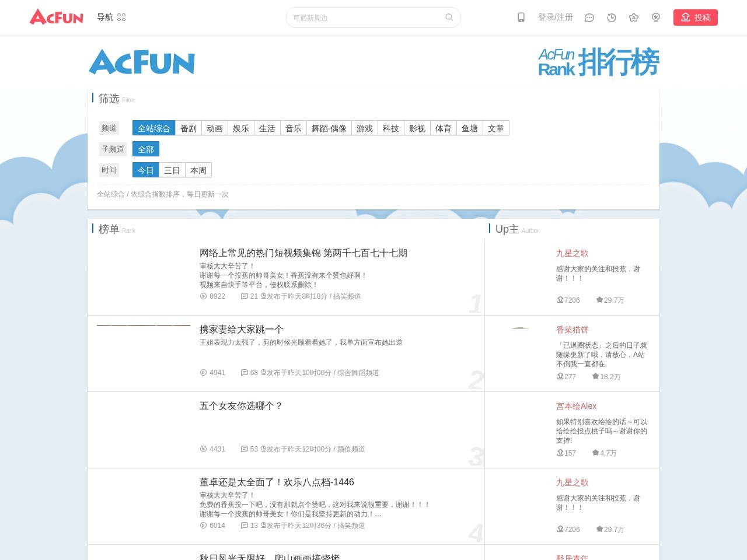Open the favorites star icon
The height and width of the screenshot is (560, 747).
[x=634, y=17]
